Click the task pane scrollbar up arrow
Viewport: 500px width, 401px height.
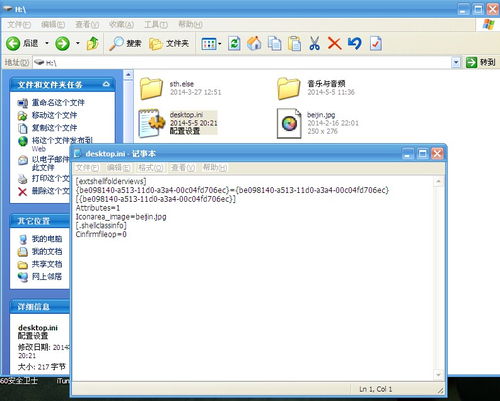[129, 75]
